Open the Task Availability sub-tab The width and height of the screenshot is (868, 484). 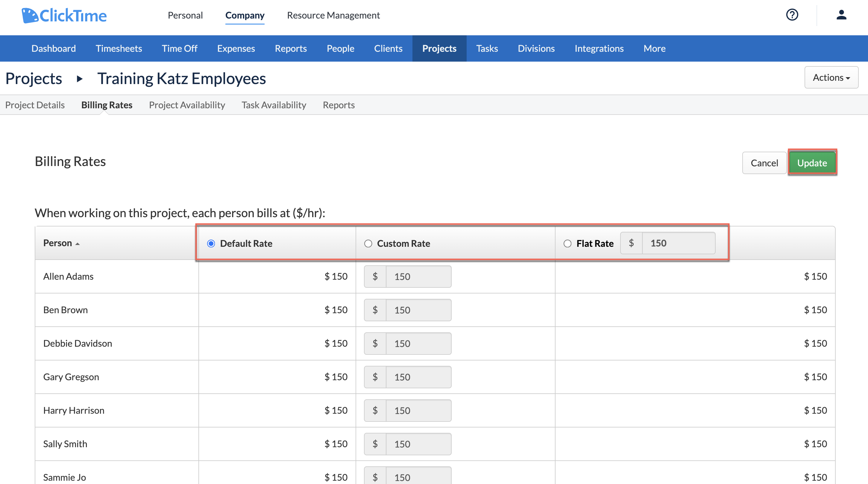coord(274,105)
